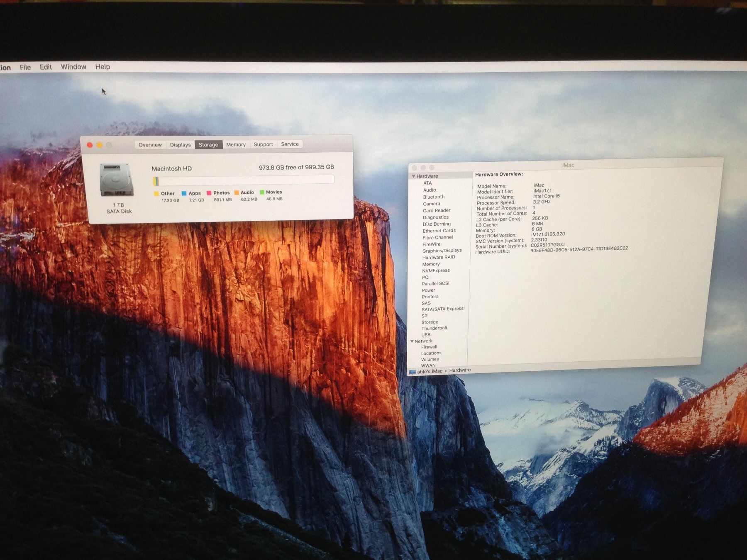Click Firewall under Network
747x560 pixels.
point(429,347)
